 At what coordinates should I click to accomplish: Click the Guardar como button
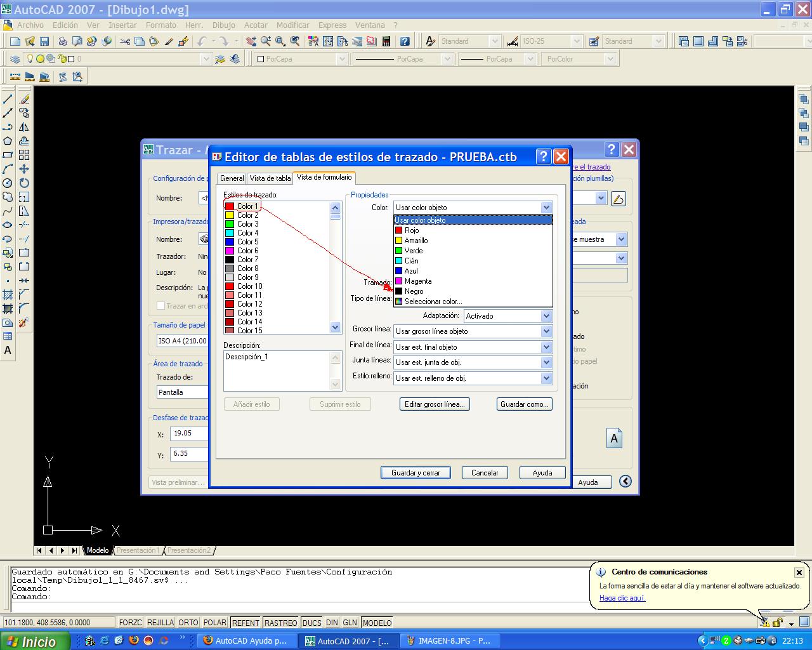[525, 404]
